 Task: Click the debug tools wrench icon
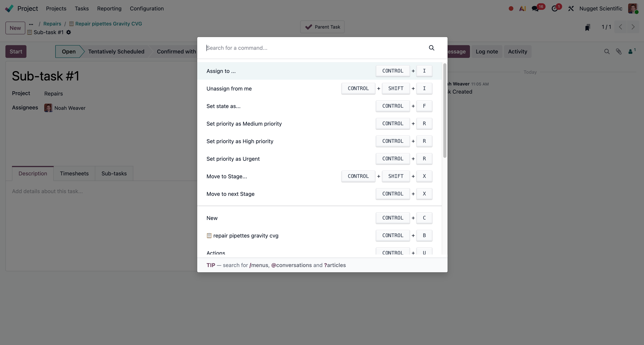(x=571, y=8)
